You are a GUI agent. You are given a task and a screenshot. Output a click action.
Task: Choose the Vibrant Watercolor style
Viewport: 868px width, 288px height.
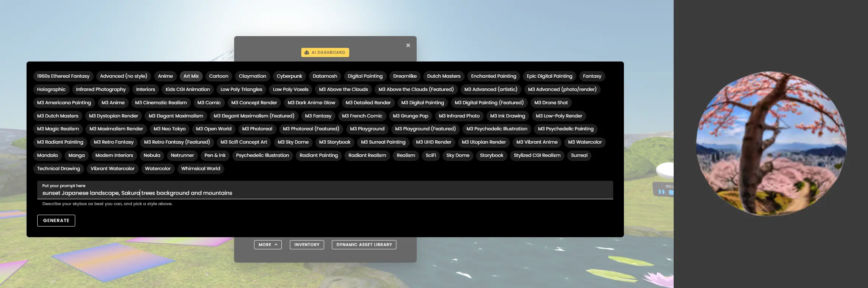tap(112, 169)
